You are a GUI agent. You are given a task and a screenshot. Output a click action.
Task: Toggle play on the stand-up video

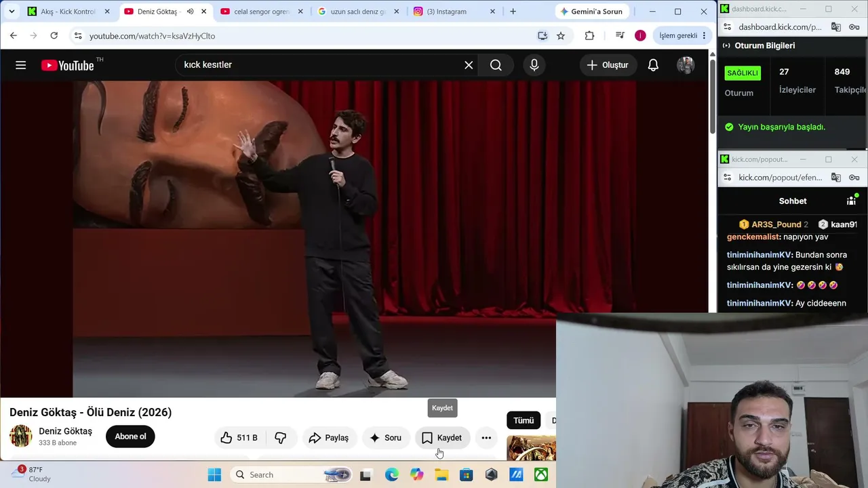(x=354, y=239)
